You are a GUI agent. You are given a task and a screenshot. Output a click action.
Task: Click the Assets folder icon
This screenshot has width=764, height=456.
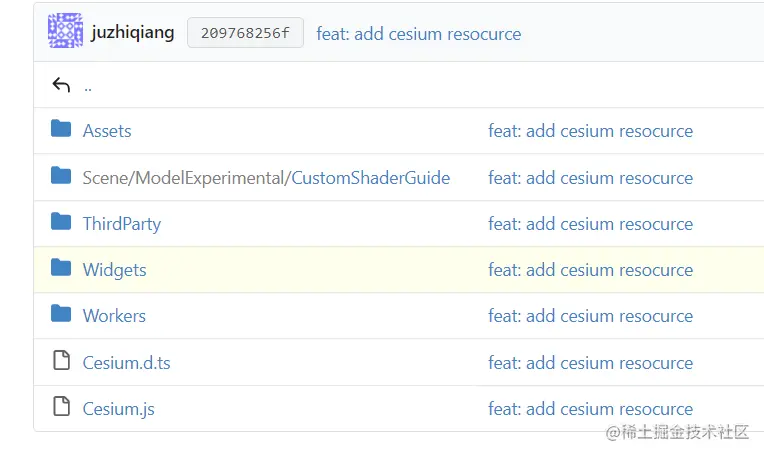click(x=61, y=130)
